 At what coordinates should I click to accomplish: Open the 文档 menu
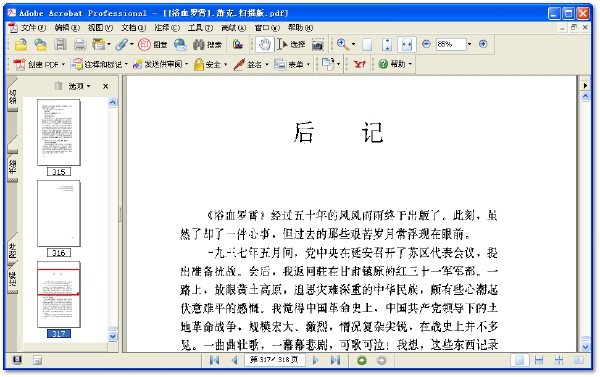(x=134, y=28)
